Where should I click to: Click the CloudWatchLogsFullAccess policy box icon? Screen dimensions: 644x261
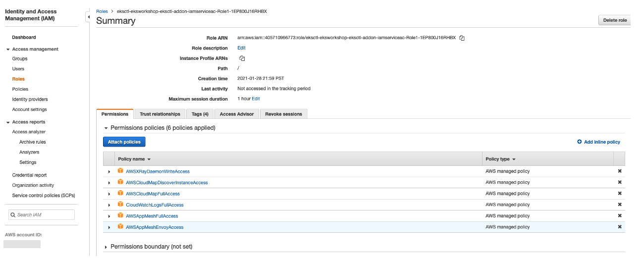[x=120, y=205]
